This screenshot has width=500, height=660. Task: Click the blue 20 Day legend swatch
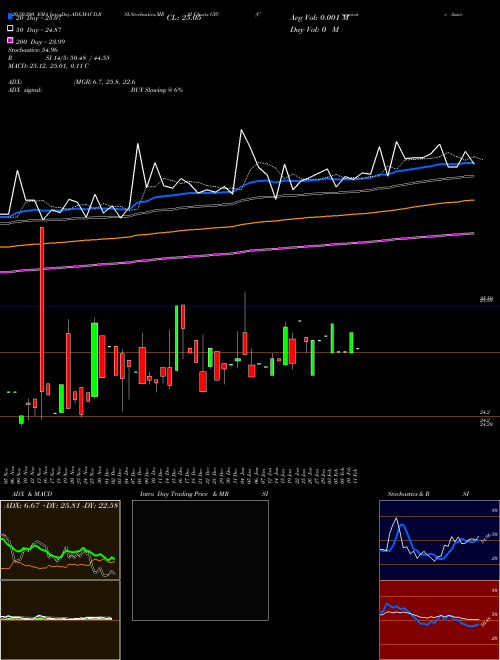pyautogui.click(x=10, y=18)
